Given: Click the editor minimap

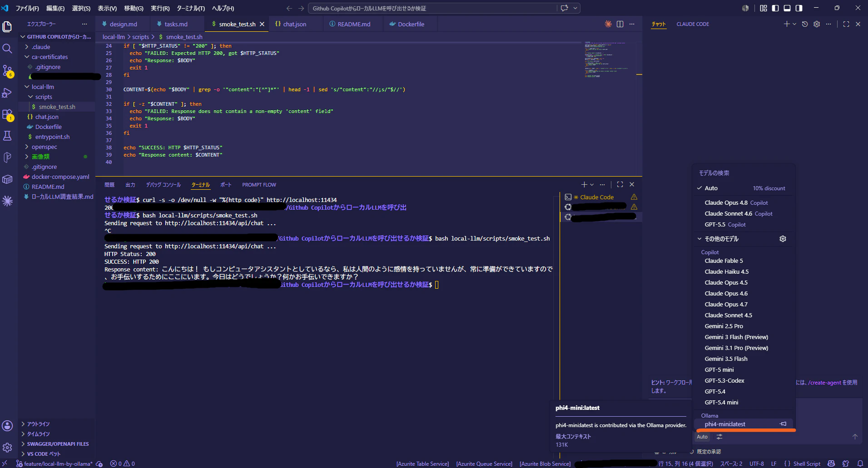Looking at the screenshot, I should pos(605,60).
